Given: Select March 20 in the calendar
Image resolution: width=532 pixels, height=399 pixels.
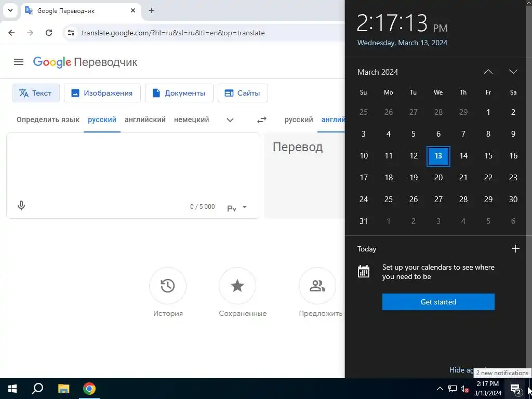Looking at the screenshot, I should click(438, 178).
